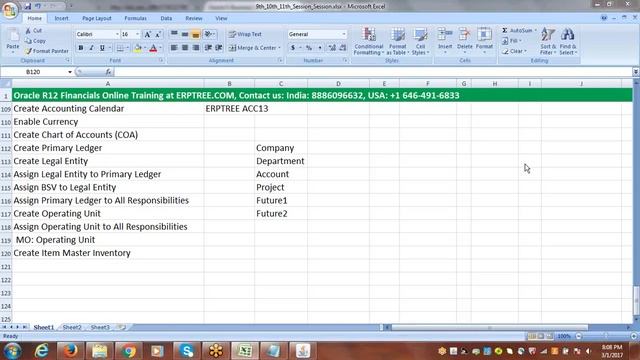Toggle Middle Align
Viewport: 640px width, 360px height.
185,34
